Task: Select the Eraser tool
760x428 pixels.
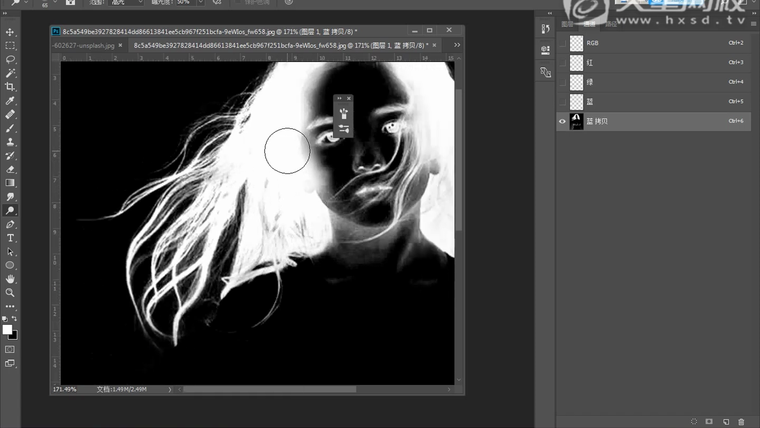Action: coord(10,170)
